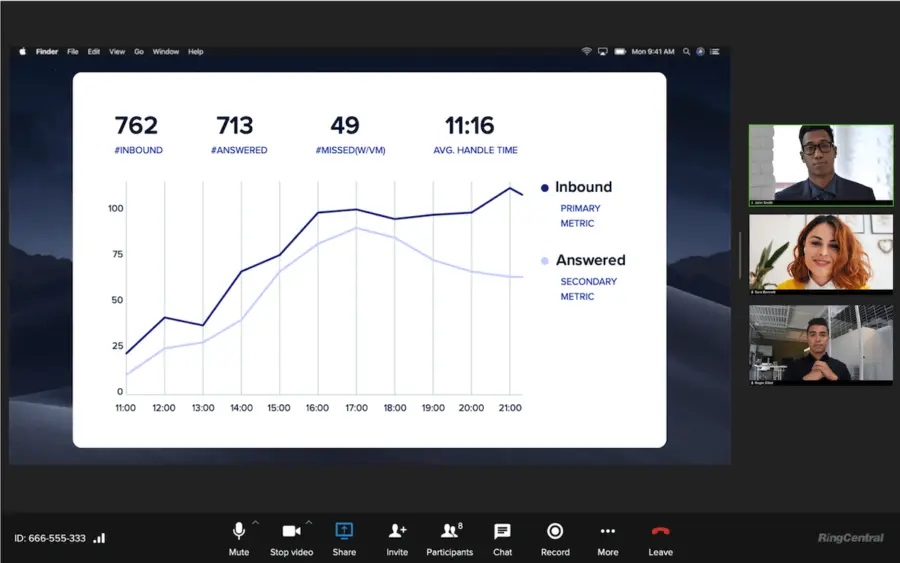Mute the microphone
The width and height of the screenshot is (900, 563).
pos(238,531)
